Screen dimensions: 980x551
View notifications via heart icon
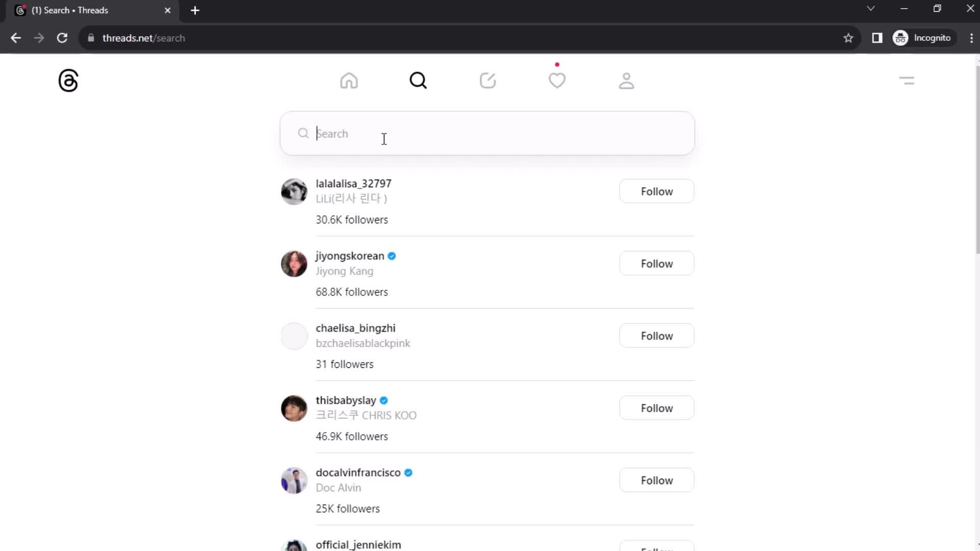(557, 80)
